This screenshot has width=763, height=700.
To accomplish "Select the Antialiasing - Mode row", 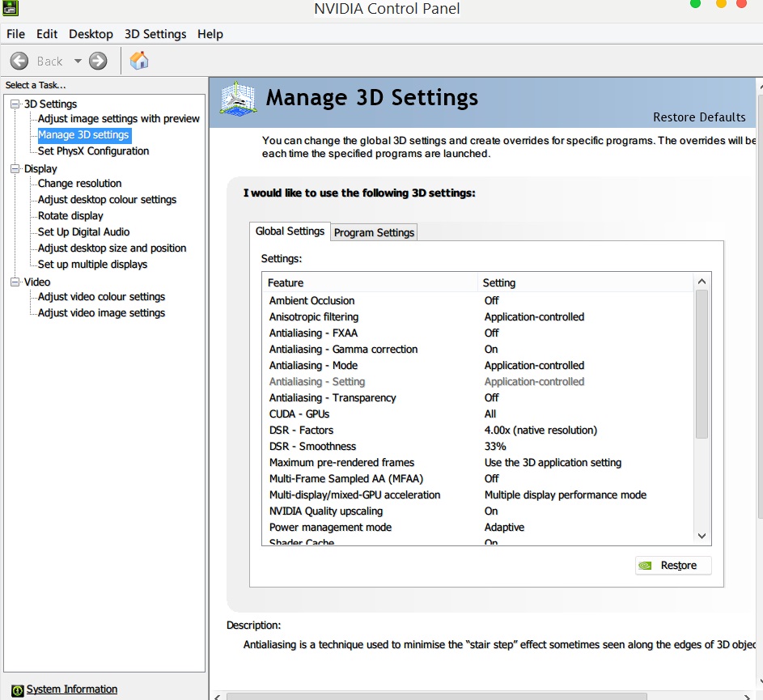I will (x=479, y=366).
